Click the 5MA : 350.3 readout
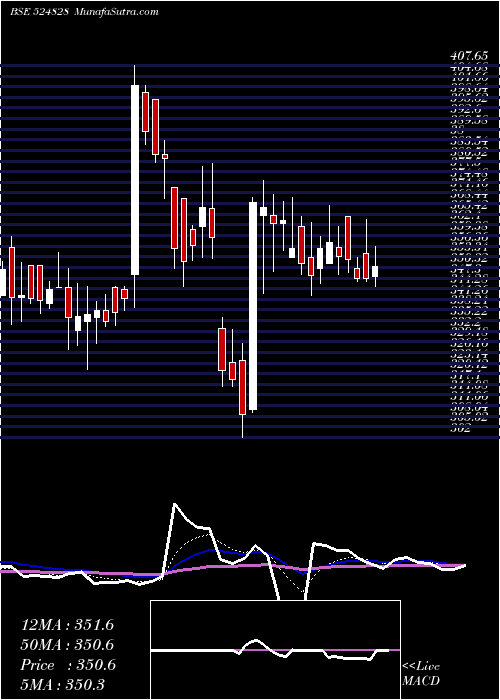 pyautogui.click(x=62, y=684)
